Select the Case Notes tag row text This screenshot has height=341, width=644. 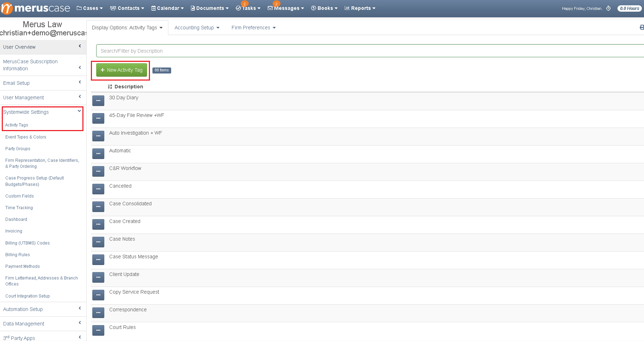[x=122, y=239]
